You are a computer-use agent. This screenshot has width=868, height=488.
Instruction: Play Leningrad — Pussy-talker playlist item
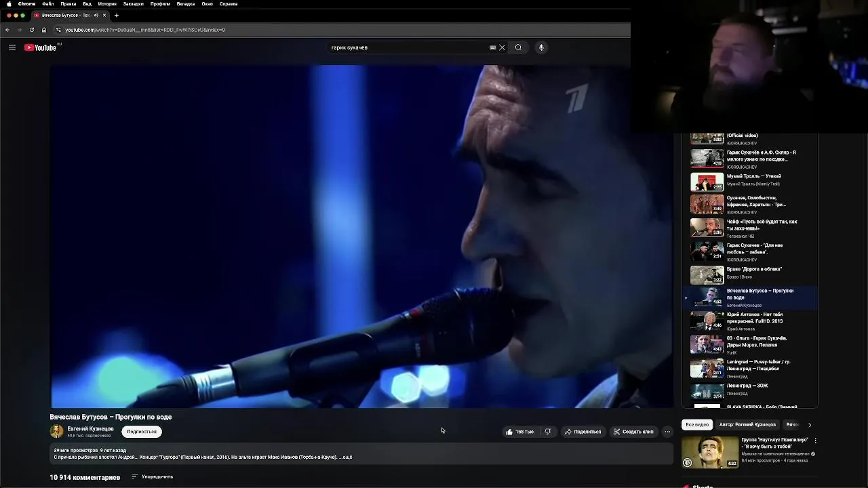(749, 368)
